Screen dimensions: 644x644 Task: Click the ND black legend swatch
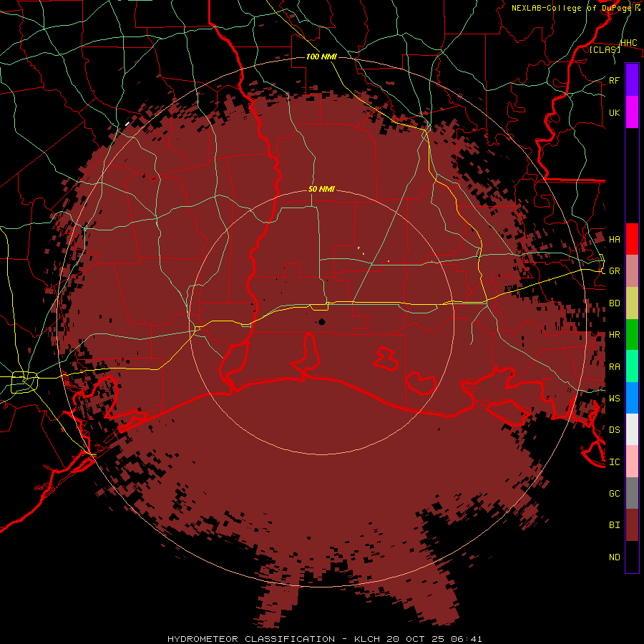tap(632, 557)
